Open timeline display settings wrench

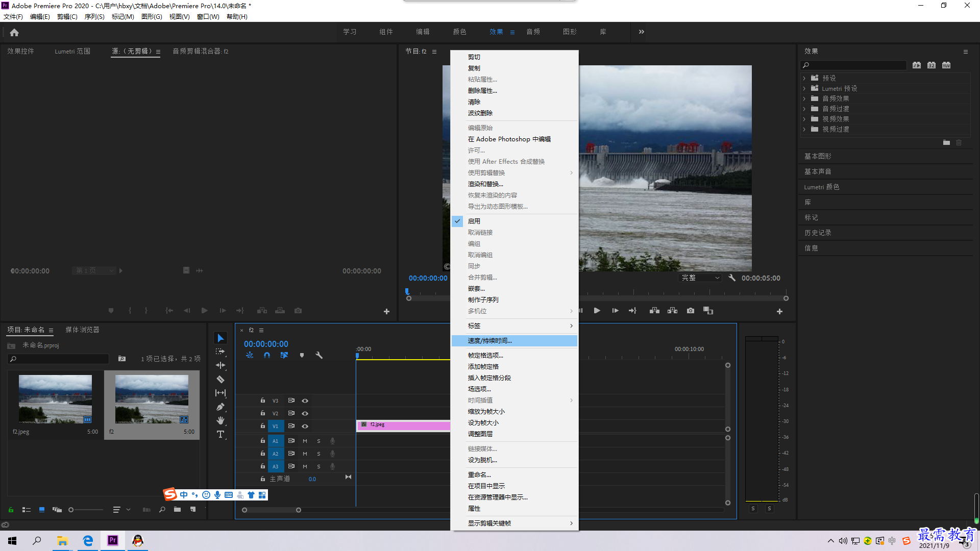319,355
